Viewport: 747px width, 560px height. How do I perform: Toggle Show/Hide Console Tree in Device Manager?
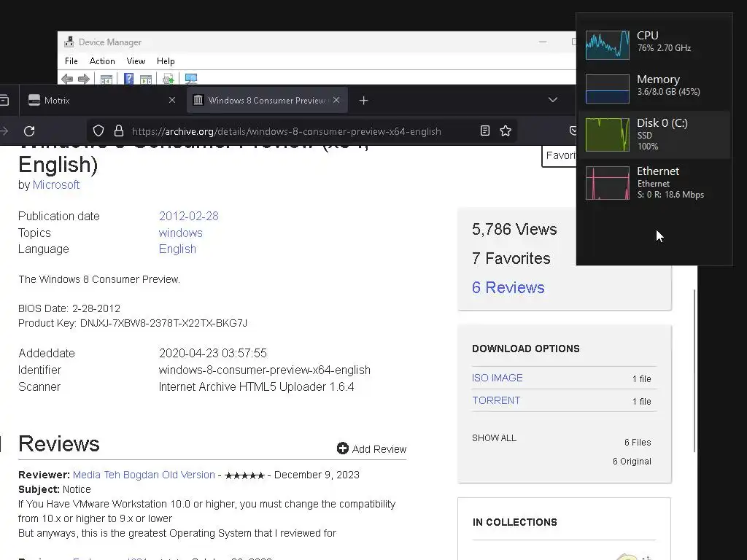pos(107,79)
